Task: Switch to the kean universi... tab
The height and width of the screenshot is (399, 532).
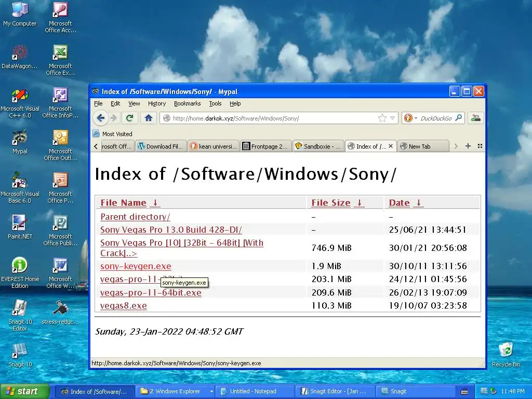Action: (x=214, y=146)
